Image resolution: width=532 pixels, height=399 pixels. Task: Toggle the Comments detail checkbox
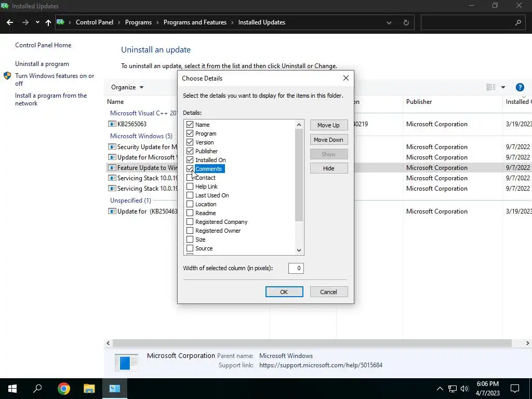[190, 169]
